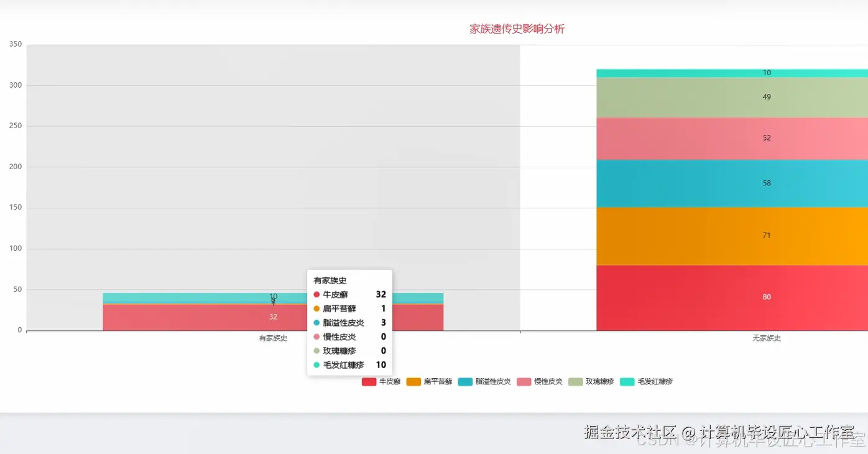
Task: Disable the 玫瑰糠疹 series in the legend
Action: click(x=591, y=382)
